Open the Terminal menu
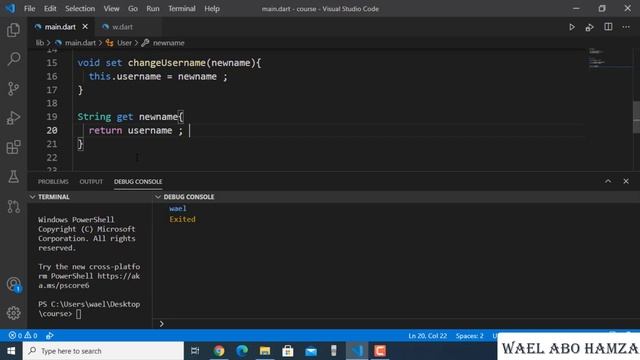This screenshot has width=640, height=360. click(182, 9)
